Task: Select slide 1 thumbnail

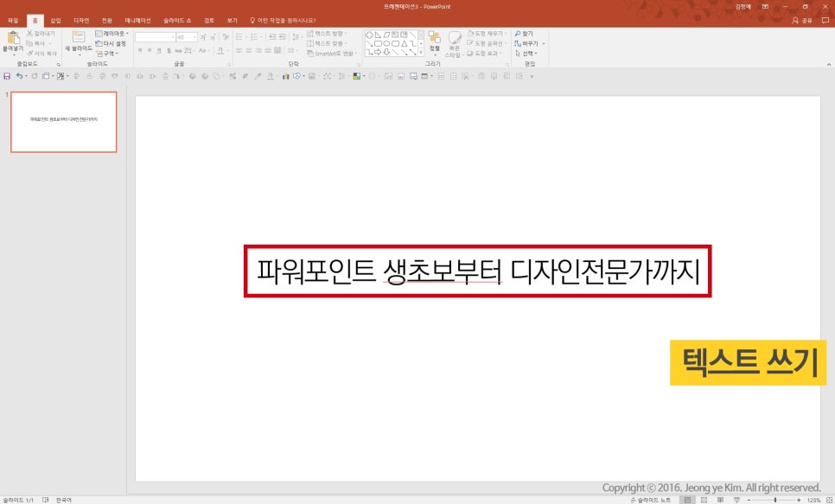Action: (63, 122)
